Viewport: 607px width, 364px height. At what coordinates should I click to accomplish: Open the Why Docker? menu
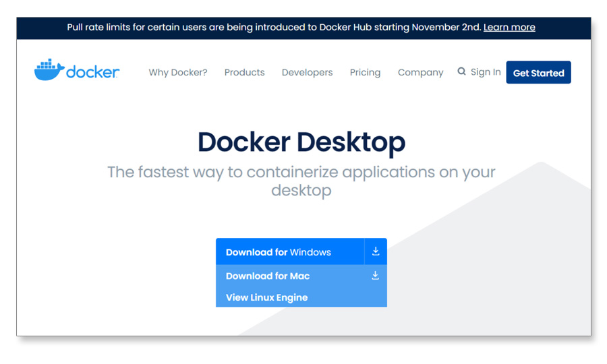(178, 72)
